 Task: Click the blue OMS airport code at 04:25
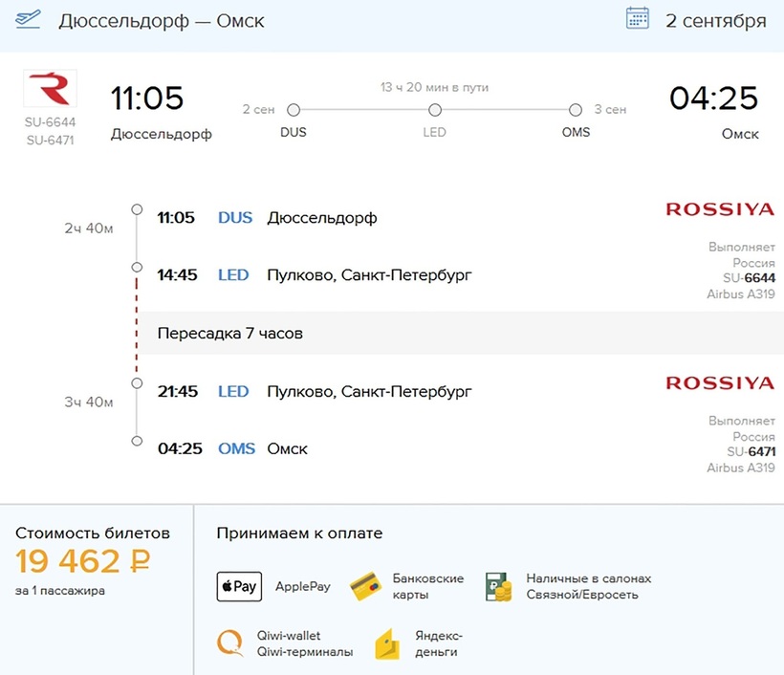tap(236, 448)
